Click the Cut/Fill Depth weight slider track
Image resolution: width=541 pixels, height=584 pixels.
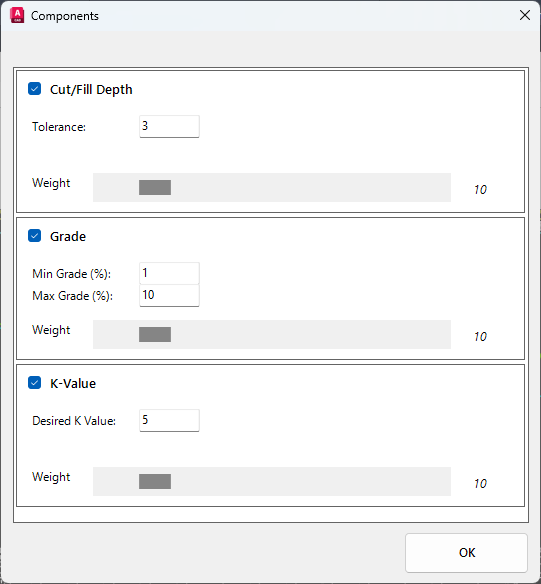coord(272,187)
